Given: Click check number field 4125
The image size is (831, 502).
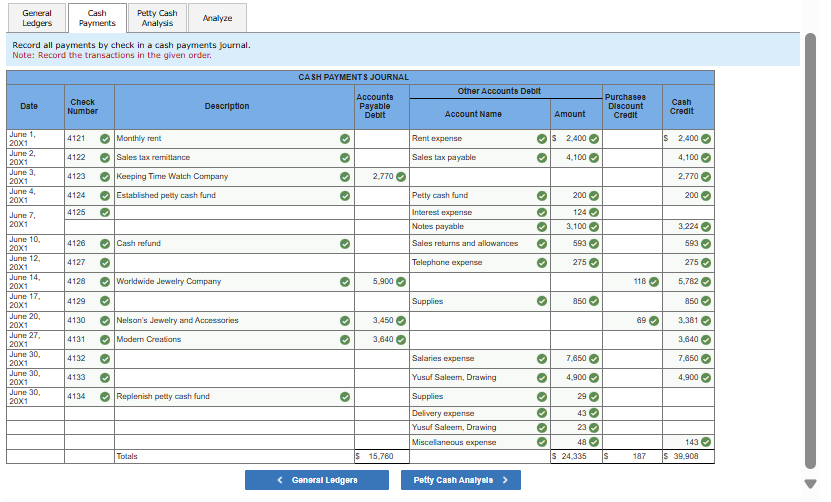Looking at the screenshot, I should 82,212.
